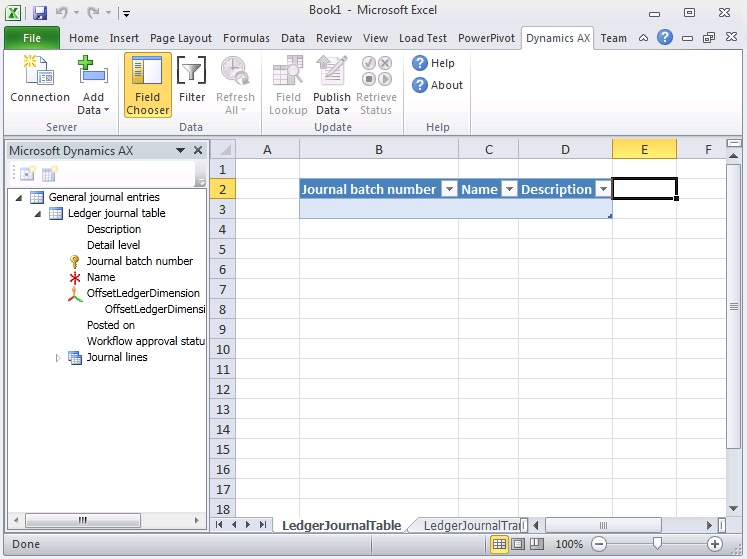
Task: Click horizontal scrollbar thumb in Dynamics AX pane
Action: pyautogui.click(x=83, y=520)
